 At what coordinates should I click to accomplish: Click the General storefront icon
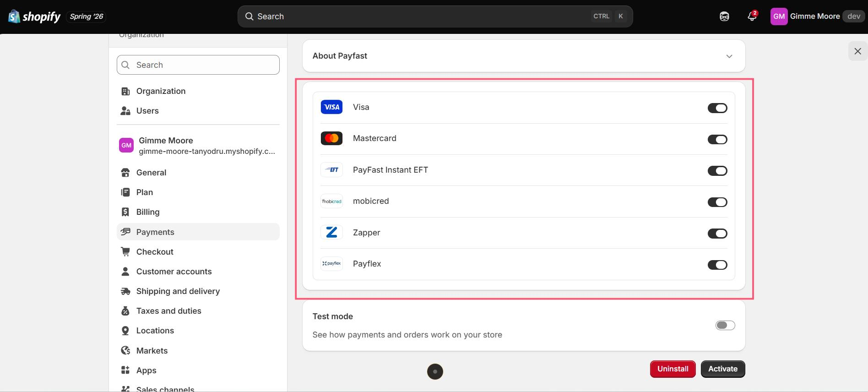[125, 173]
